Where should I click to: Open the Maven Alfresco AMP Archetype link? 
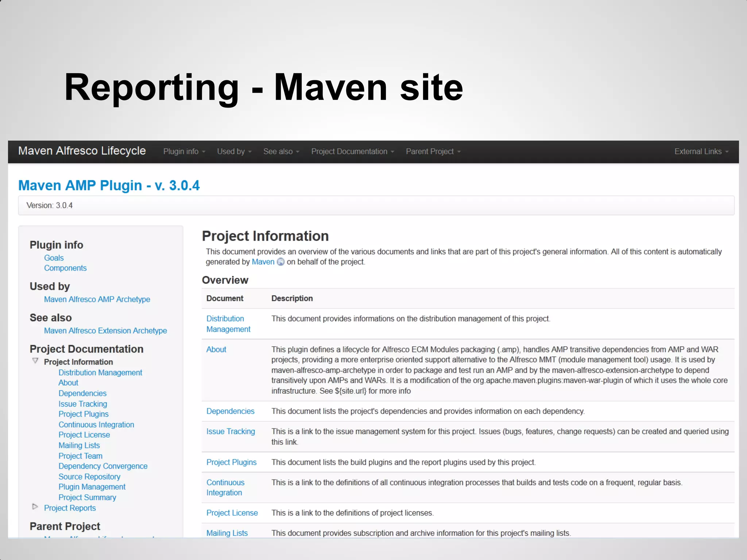pos(97,299)
